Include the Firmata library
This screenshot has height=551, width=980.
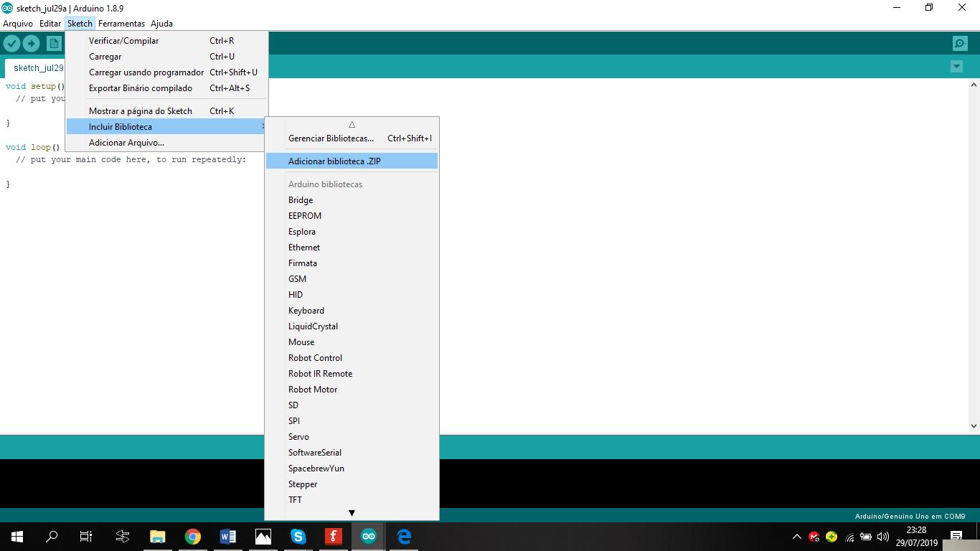(352, 263)
